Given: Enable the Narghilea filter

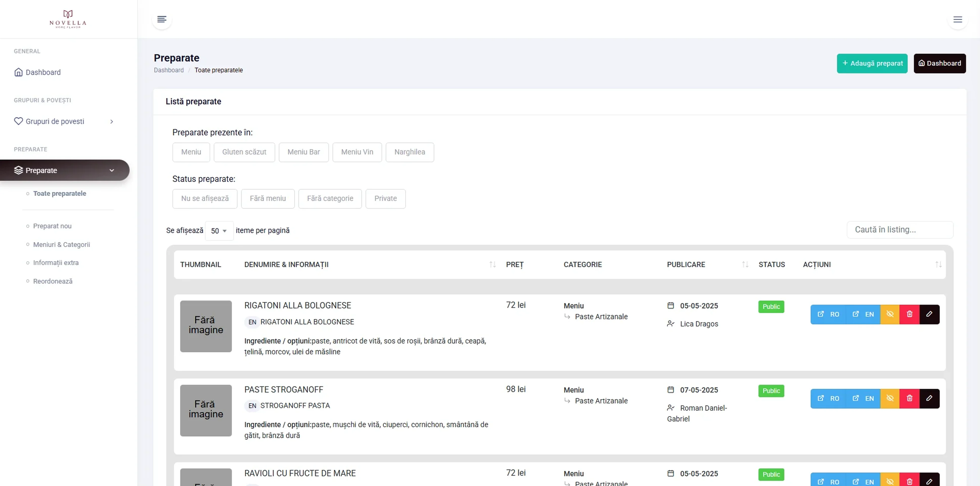Looking at the screenshot, I should [x=410, y=152].
